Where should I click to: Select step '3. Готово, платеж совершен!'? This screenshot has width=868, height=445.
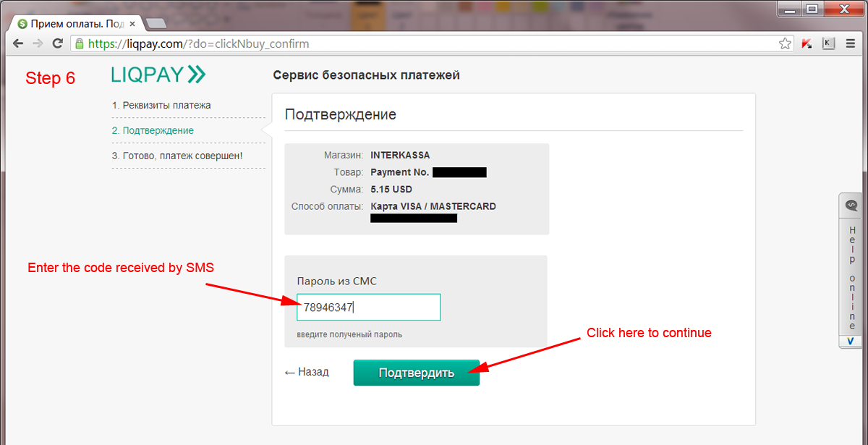point(177,156)
